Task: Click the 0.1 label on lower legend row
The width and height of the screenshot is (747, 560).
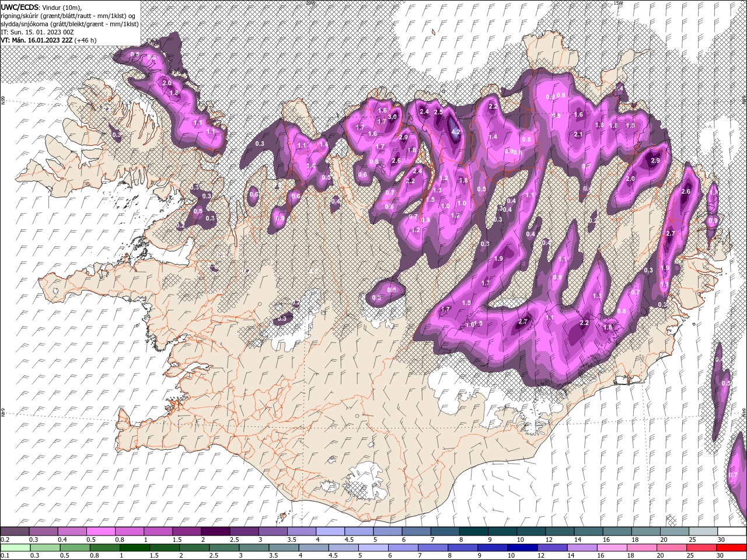Action: (x=5, y=555)
